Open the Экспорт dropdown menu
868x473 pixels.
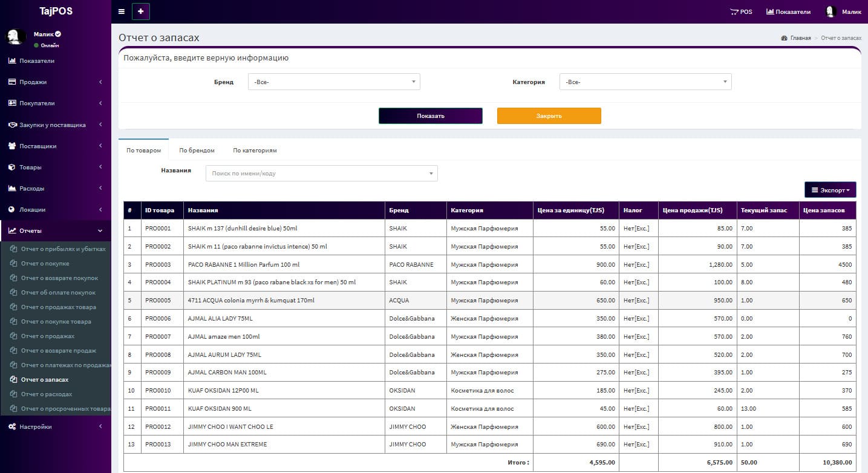[830, 190]
